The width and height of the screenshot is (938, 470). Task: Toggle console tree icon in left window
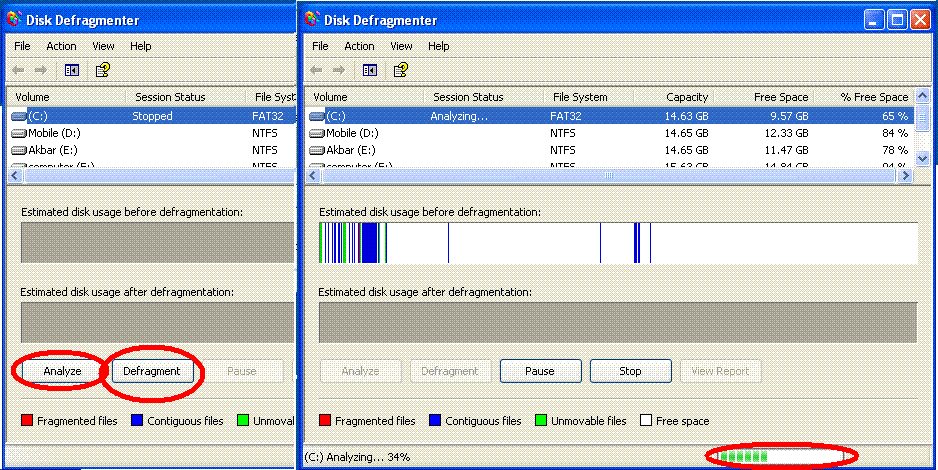72,71
